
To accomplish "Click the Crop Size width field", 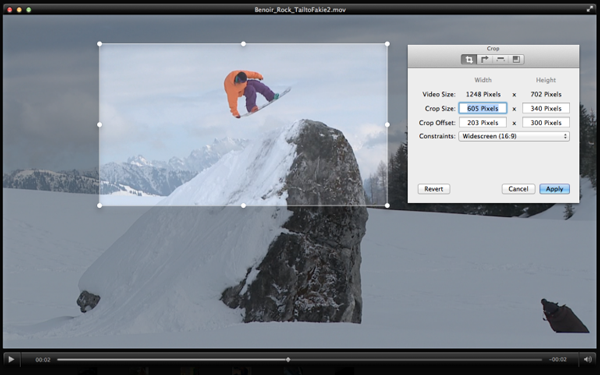I will pyautogui.click(x=483, y=108).
